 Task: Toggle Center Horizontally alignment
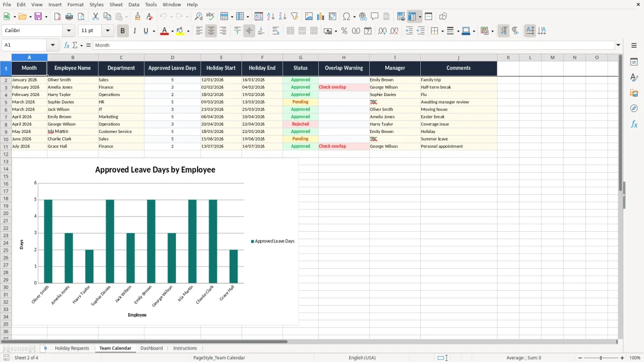pyautogui.click(x=211, y=31)
